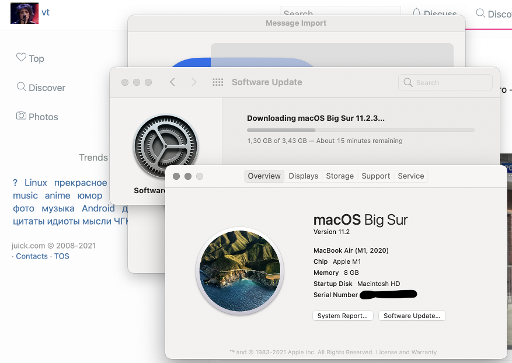Image resolution: width=512 pixels, height=363 pixels.
Task: Open Photos in the left sidebar
Action: coord(37,117)
